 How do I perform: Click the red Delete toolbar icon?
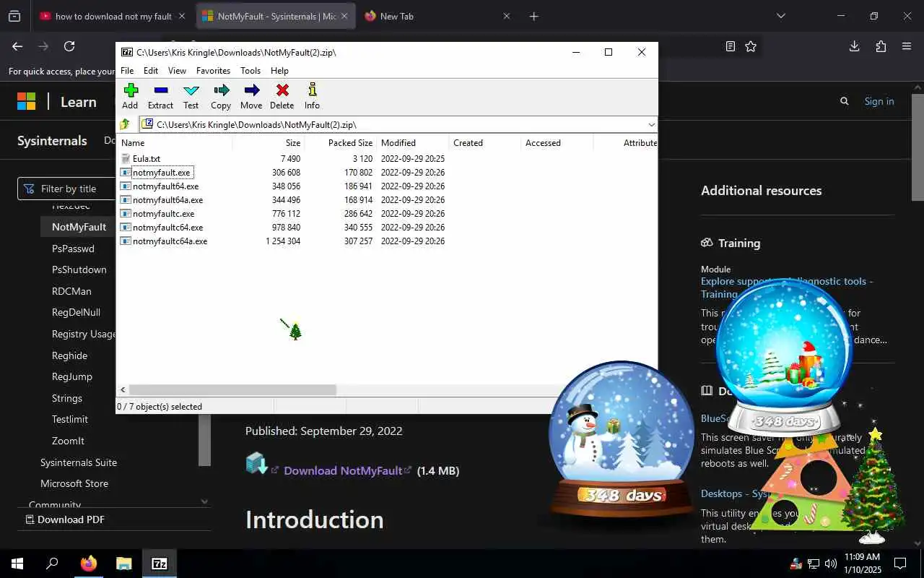tap(282, 96)
